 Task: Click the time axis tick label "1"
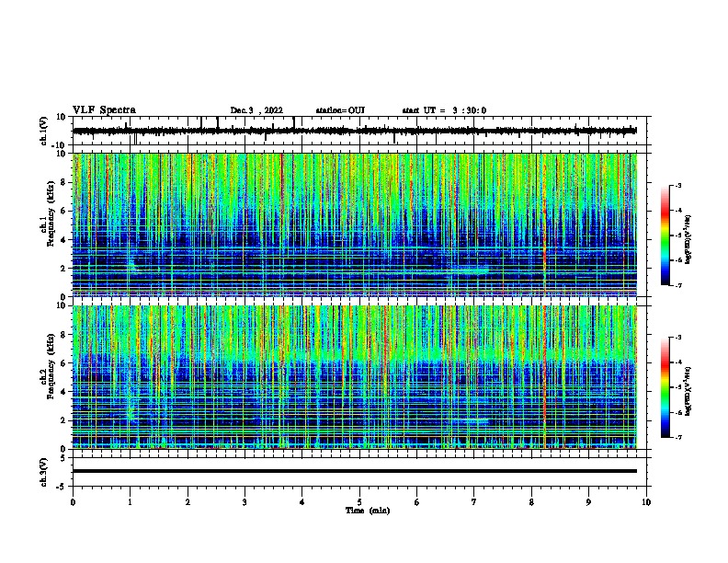tap(130, 501)
